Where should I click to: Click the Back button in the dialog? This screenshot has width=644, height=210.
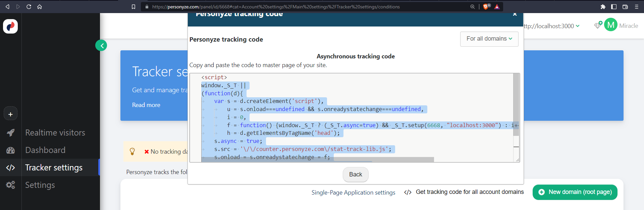(356, 174)
